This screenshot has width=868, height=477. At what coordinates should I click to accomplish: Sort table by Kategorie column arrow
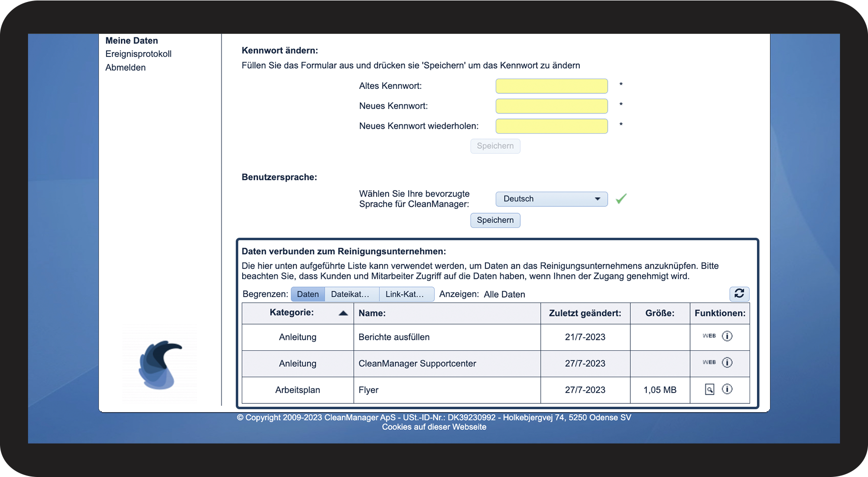343,313
